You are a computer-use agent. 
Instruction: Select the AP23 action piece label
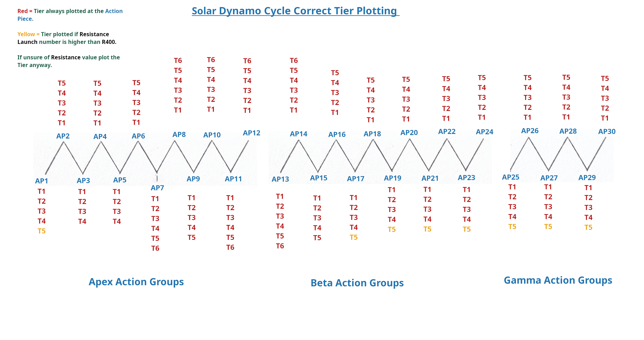466,178
